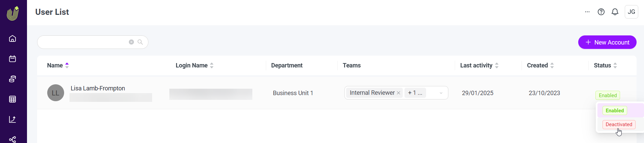644x143 pixels.
Task: Open the JG user profile menu
Action: pos(632,12)
